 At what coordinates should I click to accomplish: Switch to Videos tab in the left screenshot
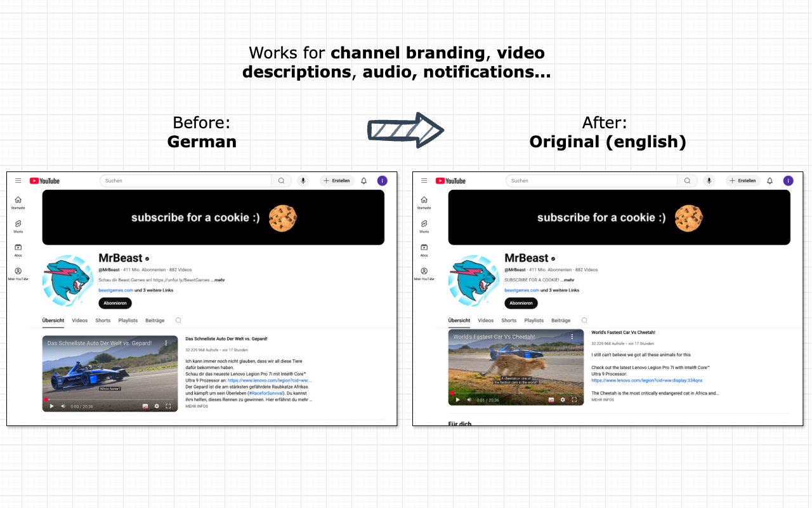(80, 321)
